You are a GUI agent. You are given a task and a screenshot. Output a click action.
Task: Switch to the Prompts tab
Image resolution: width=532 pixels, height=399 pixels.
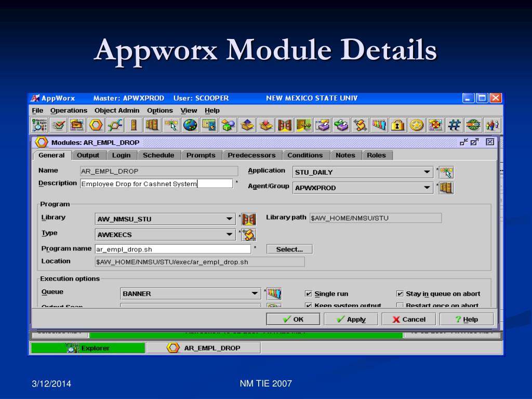click(201, 155)
